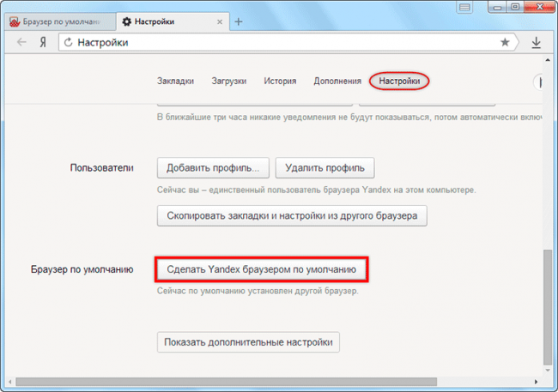Open the Закладки section
Viewport: 558px width, 392px height.
(x=175, y=81)
